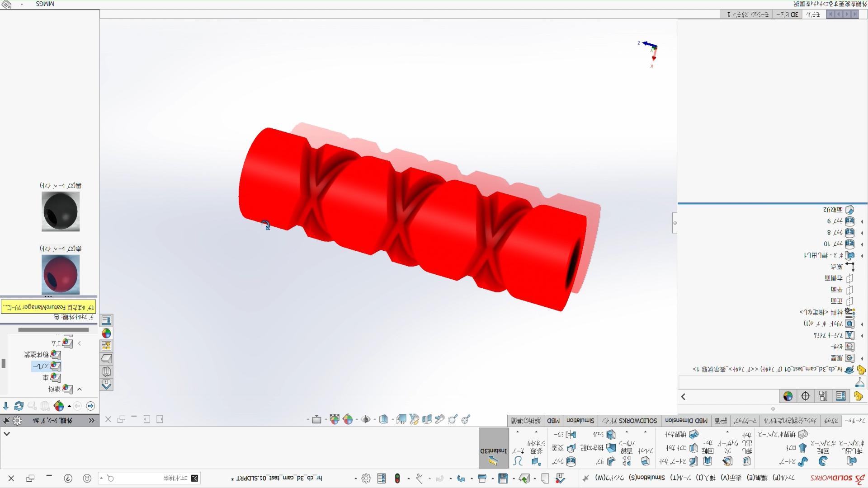Click the Zoom to Fit icon
This screenshot has width=868, height=488.
466,419
